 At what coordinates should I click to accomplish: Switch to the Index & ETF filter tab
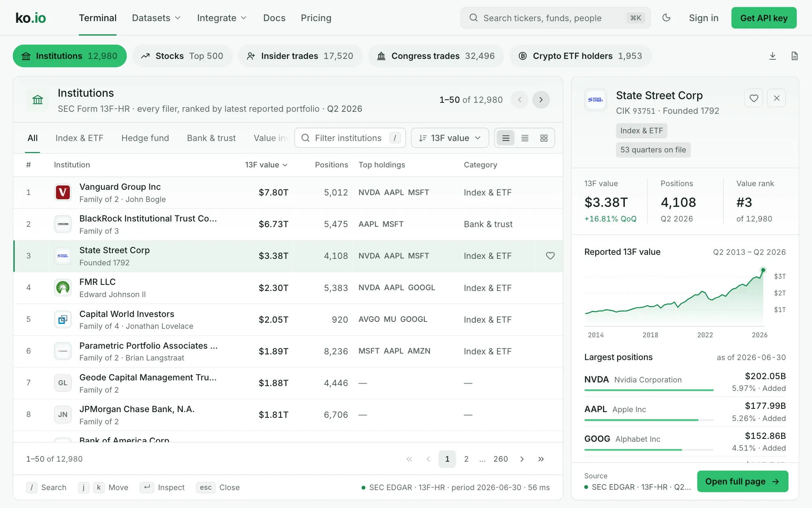point(79,138)
